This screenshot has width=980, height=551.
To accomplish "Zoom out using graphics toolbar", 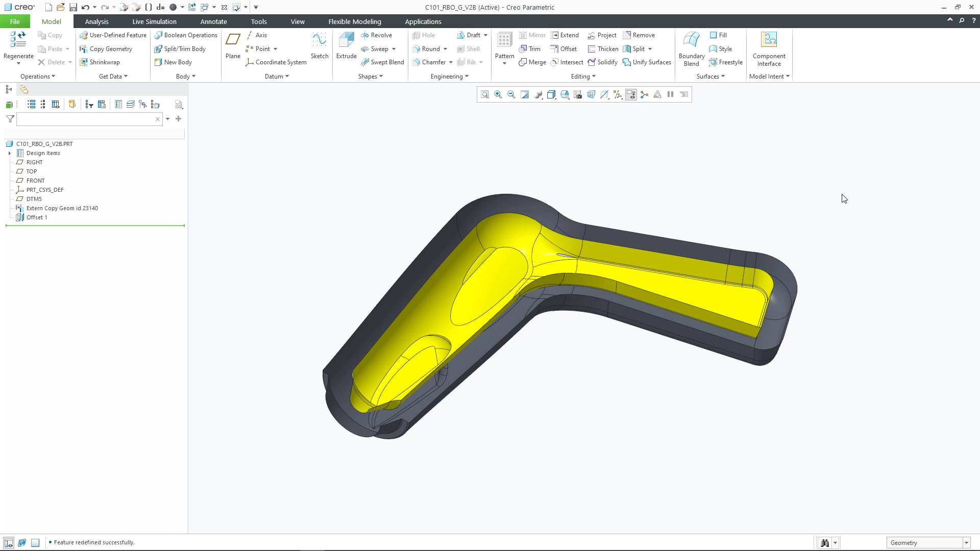I will [x=511, y=94].
